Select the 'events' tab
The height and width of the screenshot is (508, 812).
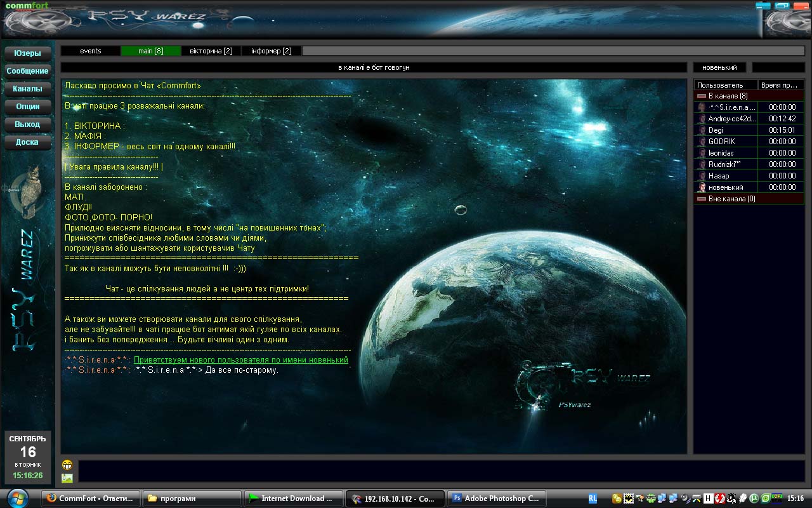91,51
